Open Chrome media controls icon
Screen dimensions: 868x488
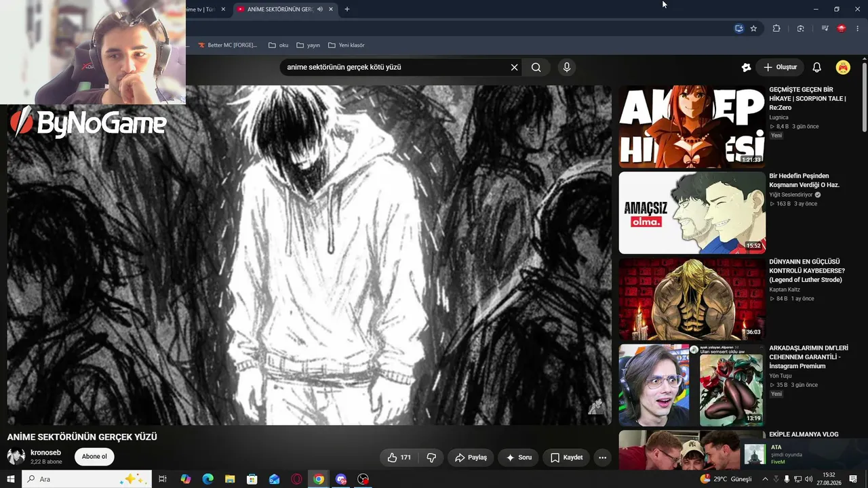(x=825, y=28)
